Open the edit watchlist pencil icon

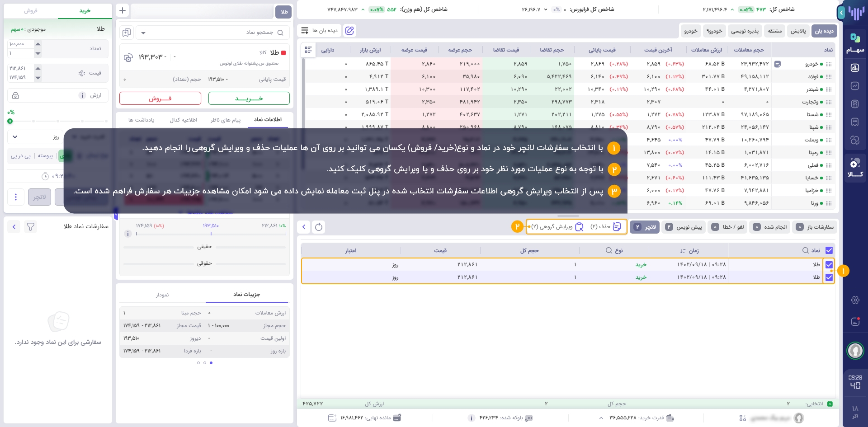[349, 31]
